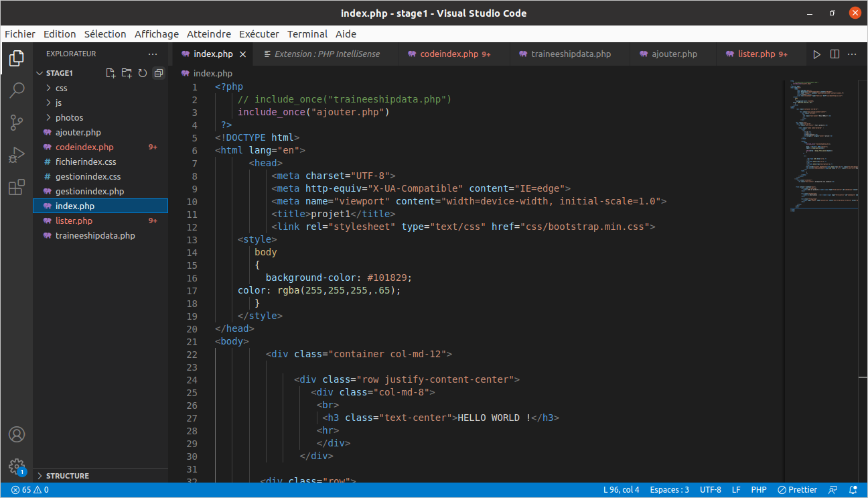Viewport: 868px width, 498px height.
Task: Split the editor to the right
Action: pyautogui.click(x=835, y=54)
